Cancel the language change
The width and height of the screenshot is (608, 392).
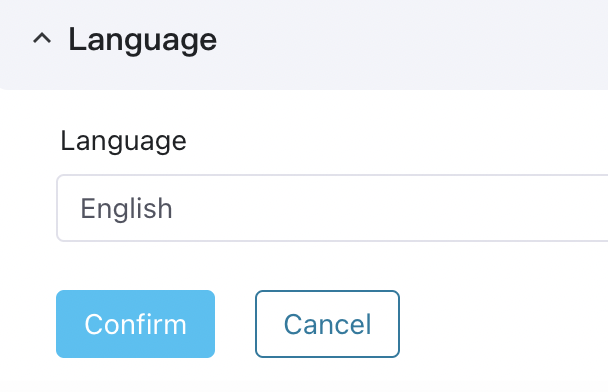click(x=327, y=324)
